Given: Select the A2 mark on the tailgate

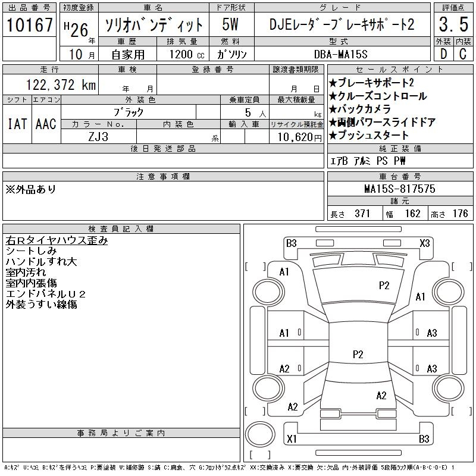Looking at the screenshot, I should tap(381, 395).
